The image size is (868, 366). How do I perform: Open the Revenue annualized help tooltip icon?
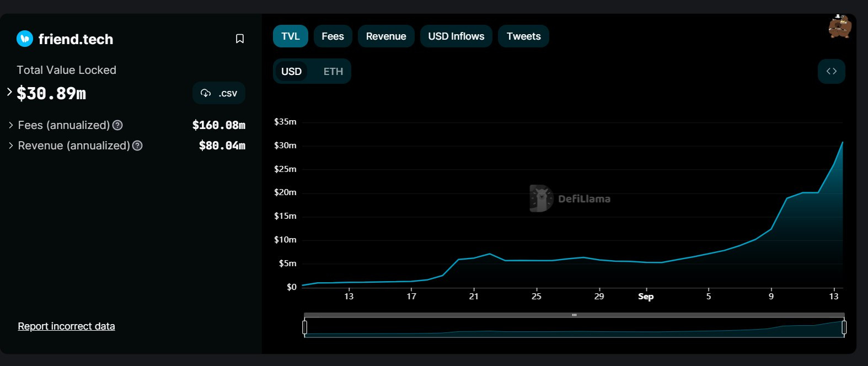138,146
